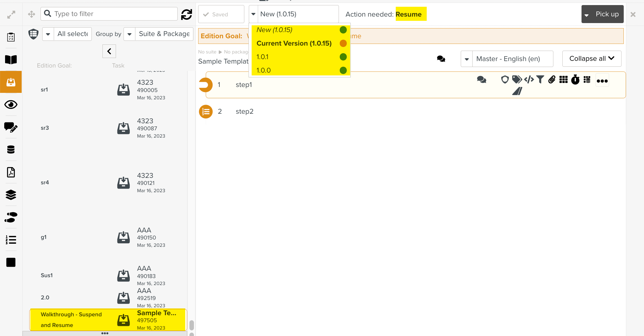Open the PDF document icon in sidebar
The image size is (644, 336).
click(11, 172)
